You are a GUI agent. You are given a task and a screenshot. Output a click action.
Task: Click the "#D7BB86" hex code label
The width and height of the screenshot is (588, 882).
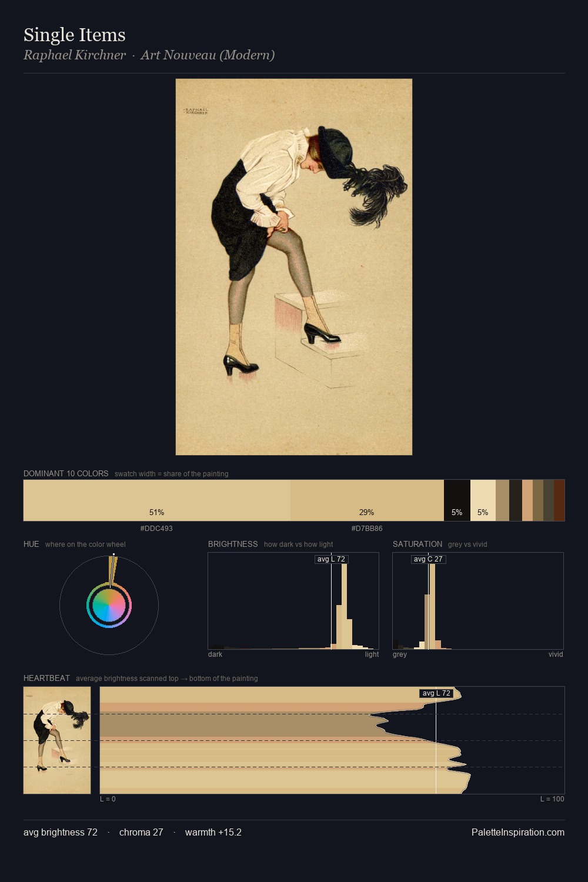click(367, 529)
